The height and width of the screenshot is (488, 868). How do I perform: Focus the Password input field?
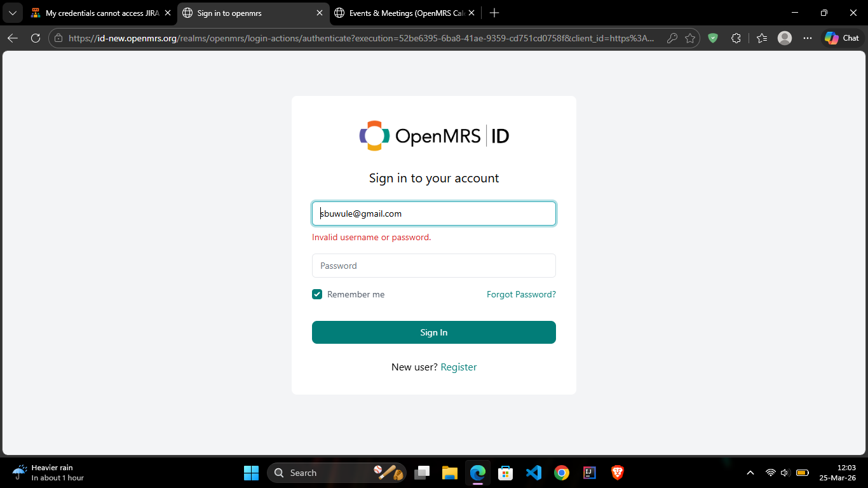coord(433,266)
